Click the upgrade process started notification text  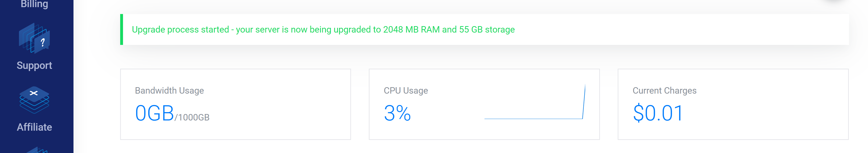pyautogui.click(x=323, y=30)
